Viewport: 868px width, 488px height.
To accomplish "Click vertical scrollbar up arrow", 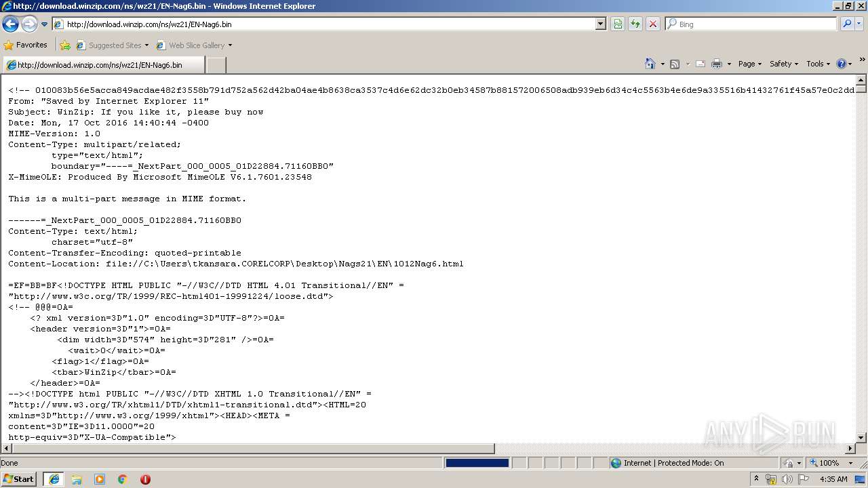I will (x=861, y=80).
